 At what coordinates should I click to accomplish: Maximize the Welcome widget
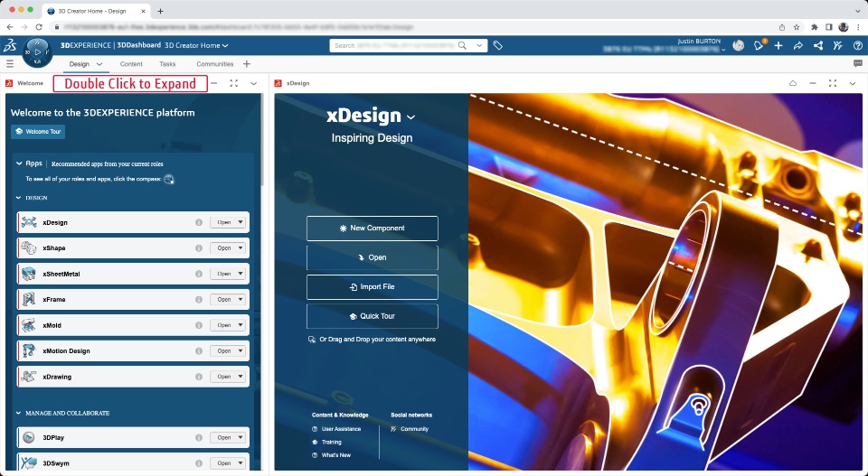click(x=233, y=83)
